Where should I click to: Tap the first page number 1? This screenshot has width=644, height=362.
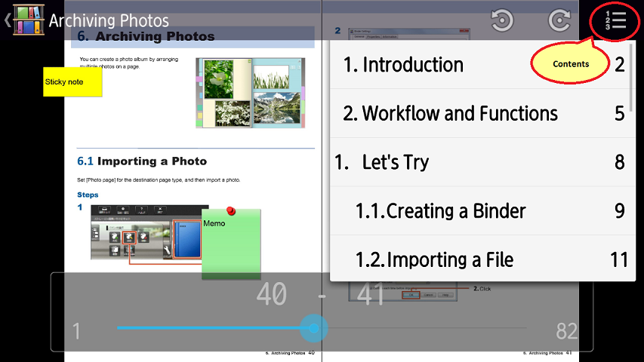[76, 331]
